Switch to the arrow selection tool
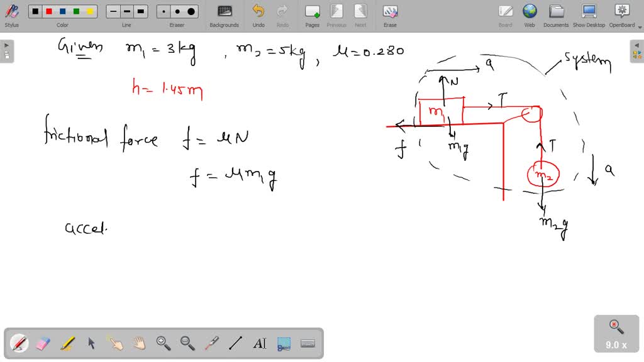 tap(91, 343)
